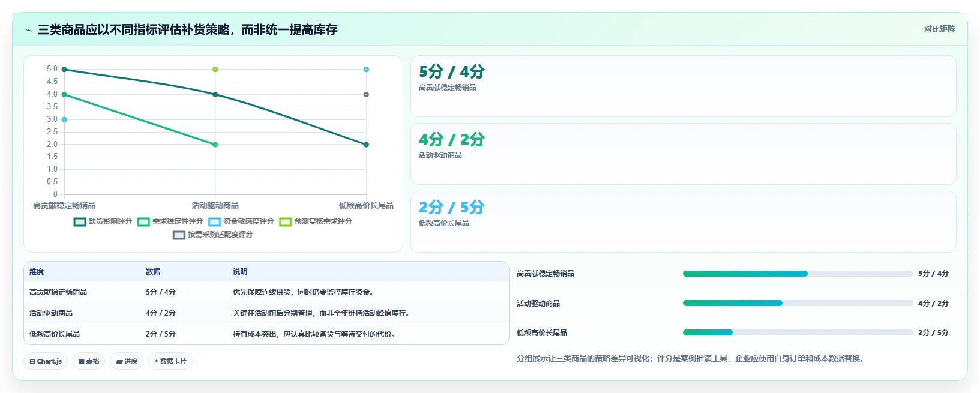Click the 低频高价长尾品 progress bar
This screenshot has width=980, height=393.
coord(798,332)
